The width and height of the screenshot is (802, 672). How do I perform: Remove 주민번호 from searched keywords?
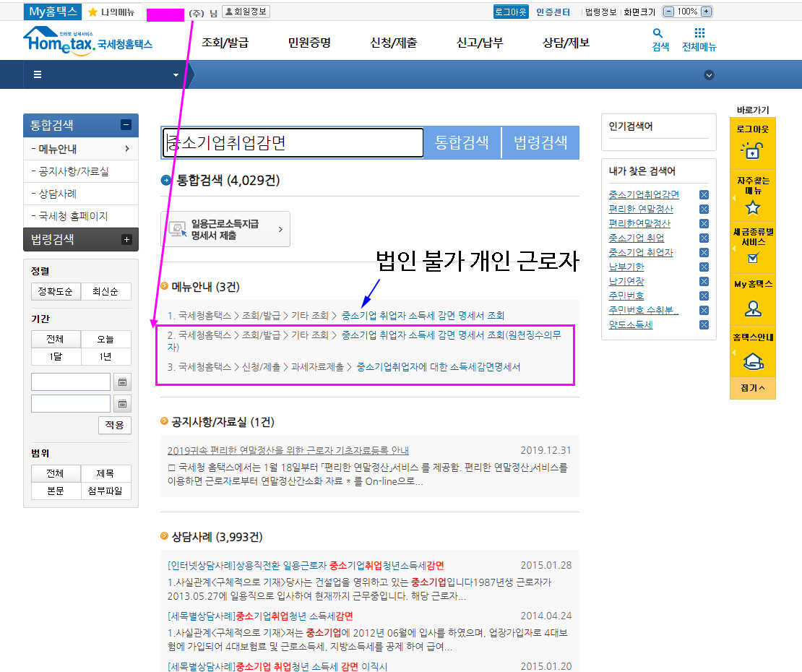[704, 296]
